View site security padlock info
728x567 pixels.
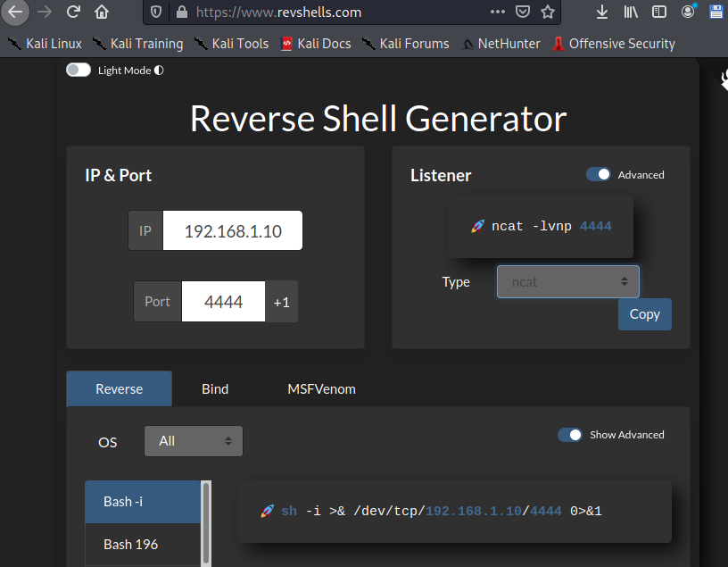(x=182, y=13)
